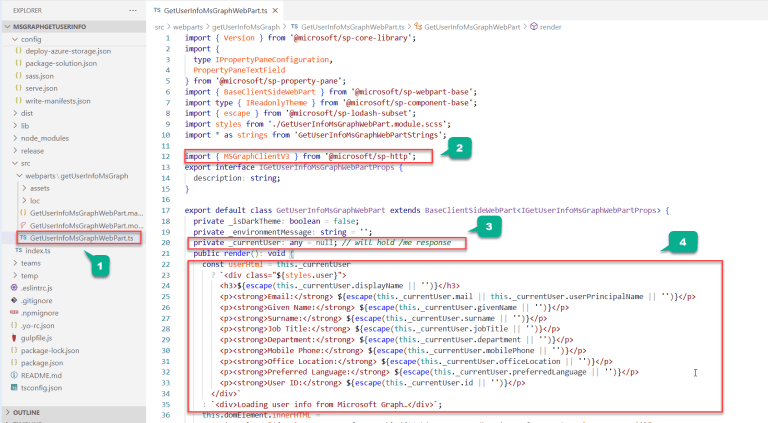
Task: Open serve.json file
Action: click(x=41, y=88)
